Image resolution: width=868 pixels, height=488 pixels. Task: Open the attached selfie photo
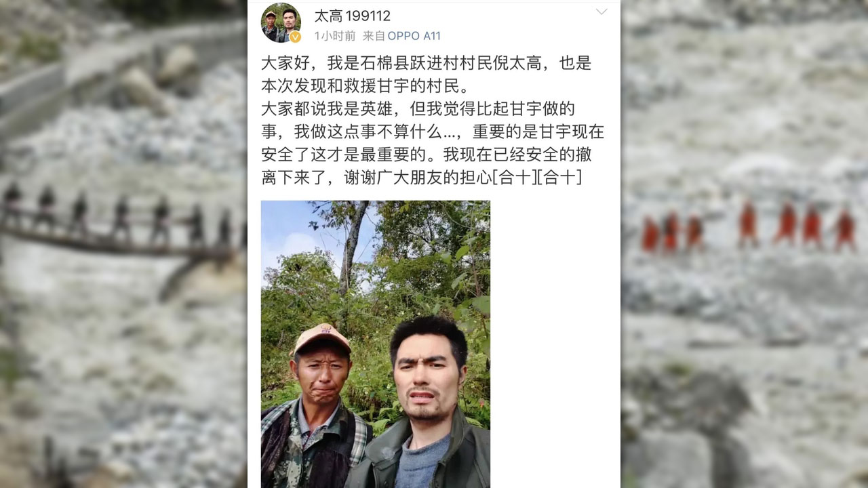point(376,344)
